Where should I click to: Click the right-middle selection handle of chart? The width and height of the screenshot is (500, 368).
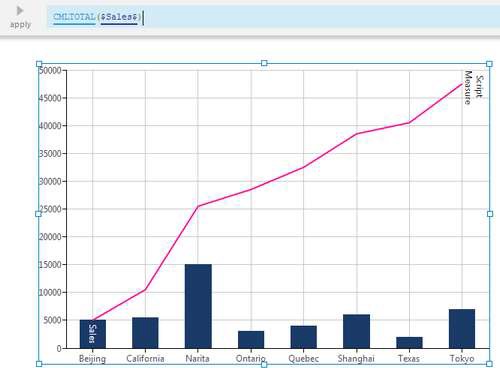(x=490, y=214)
